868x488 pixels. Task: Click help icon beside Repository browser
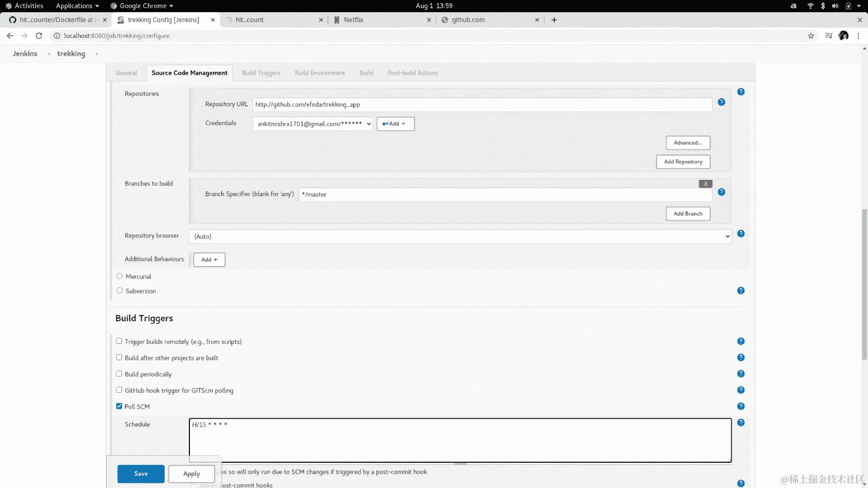click(x=741, y=233)
